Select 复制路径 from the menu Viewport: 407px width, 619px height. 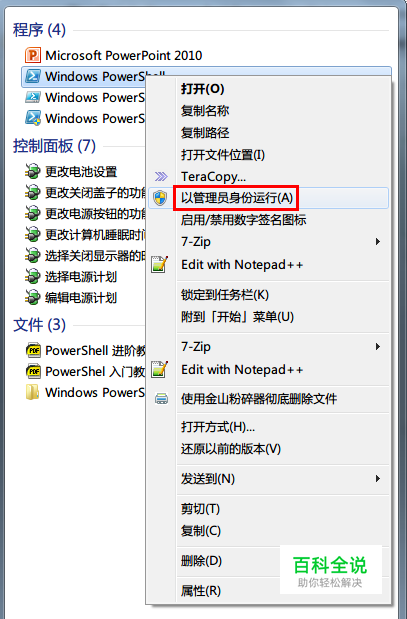pos(205,133)
